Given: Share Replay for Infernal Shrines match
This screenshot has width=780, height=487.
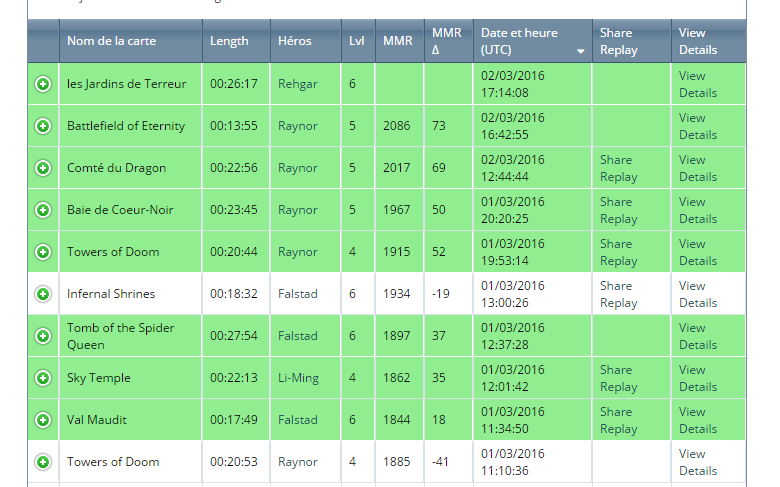Looking at the screenshot, I should [x=618, y=294].
